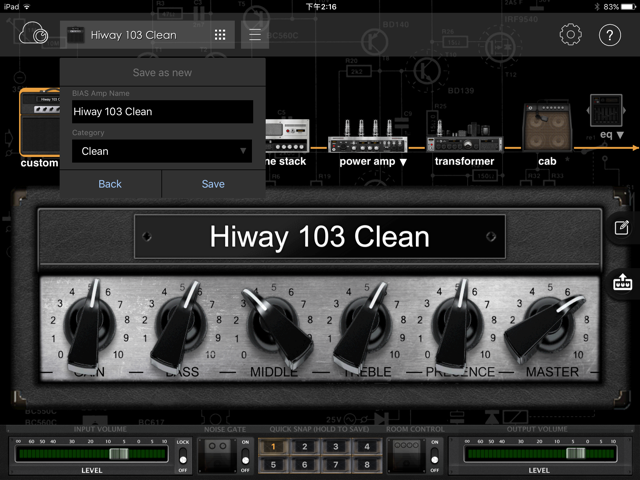Select the transformer module
Screen dimensions: 640x480
(x=464, y=137)
